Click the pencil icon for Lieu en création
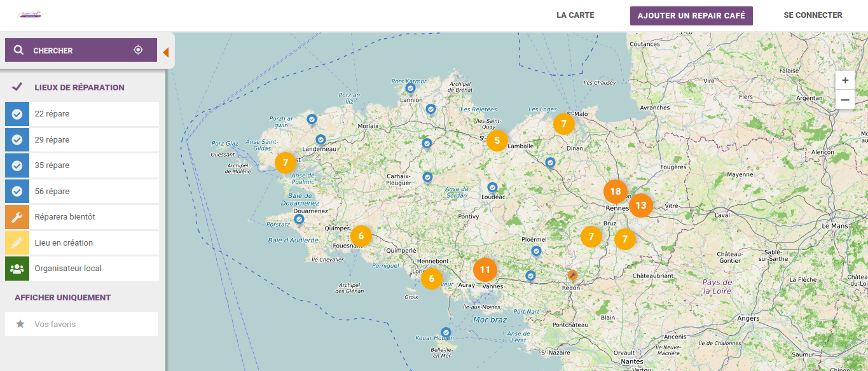Screen dimensions: 868x371 click(17, 242)
